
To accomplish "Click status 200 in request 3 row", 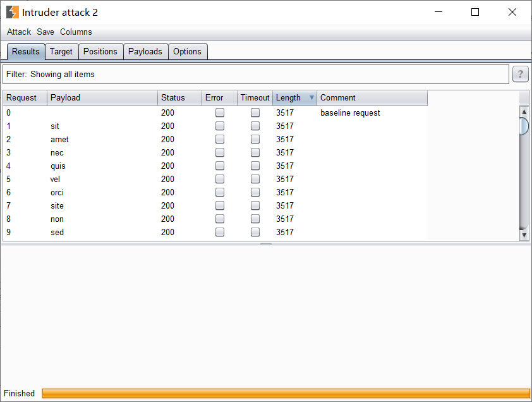I will (179, 152).
